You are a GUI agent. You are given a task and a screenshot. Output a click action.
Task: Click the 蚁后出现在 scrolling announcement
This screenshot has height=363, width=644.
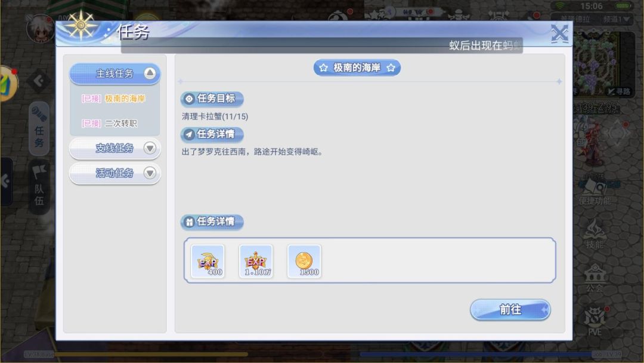[485, 45]
